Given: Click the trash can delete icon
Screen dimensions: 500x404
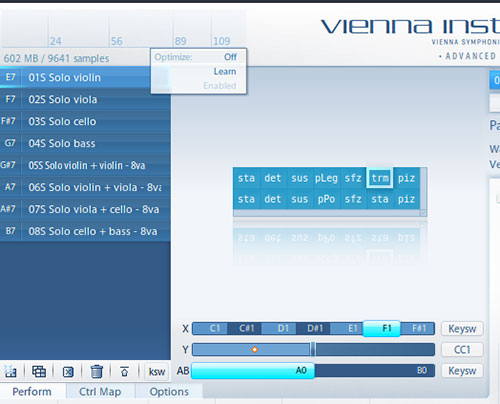Looking at the screenshot, I should [97, 371].
